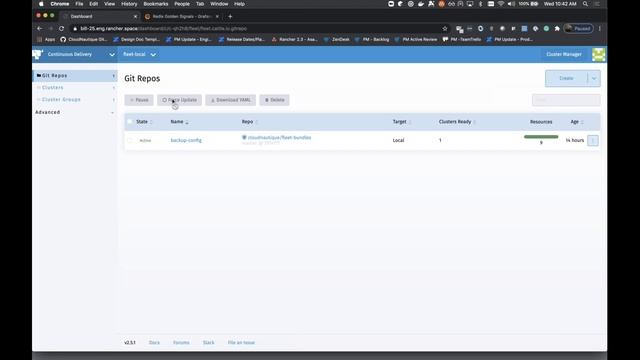
Task: Open the Chrome File menu
Action: point(79,4)
